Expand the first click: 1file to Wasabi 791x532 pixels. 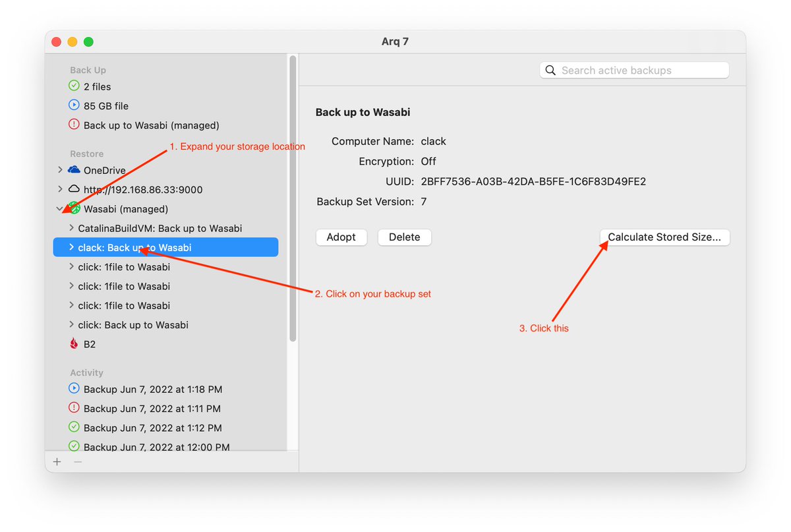pyautogui.click(x=71, y=266)
